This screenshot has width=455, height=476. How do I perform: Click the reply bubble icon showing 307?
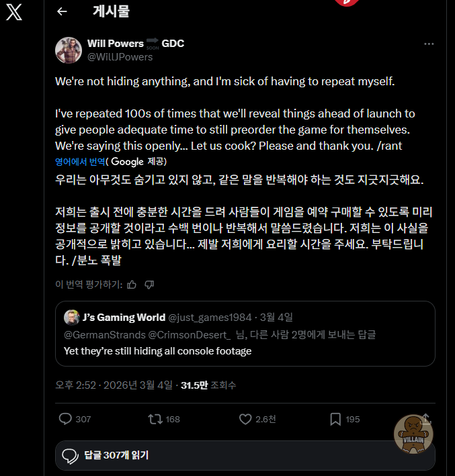click(65, 419)
